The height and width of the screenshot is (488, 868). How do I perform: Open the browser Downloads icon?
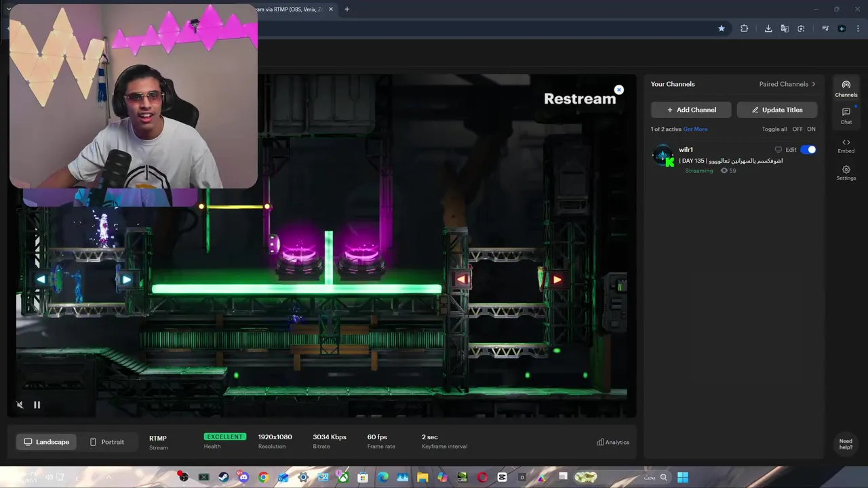click(x=768, y=28)
